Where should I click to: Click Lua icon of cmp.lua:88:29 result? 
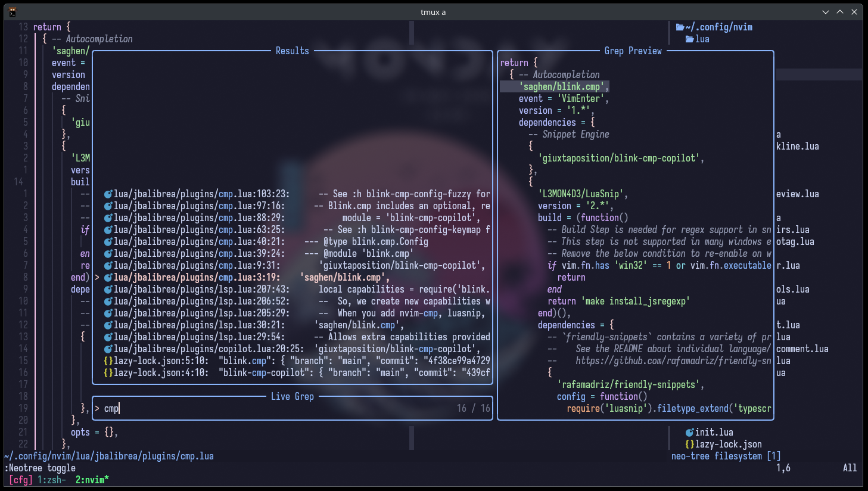[x=108, y=218]
